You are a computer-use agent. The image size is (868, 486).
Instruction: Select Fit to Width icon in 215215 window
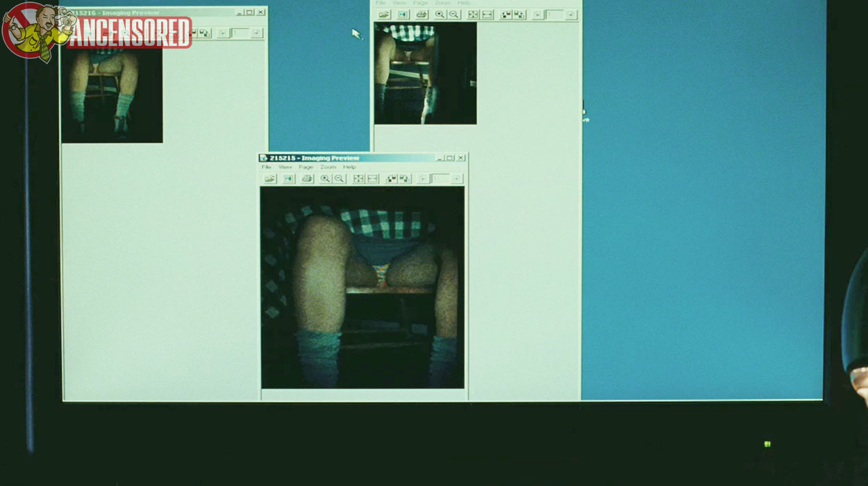(x=372, y=179)
